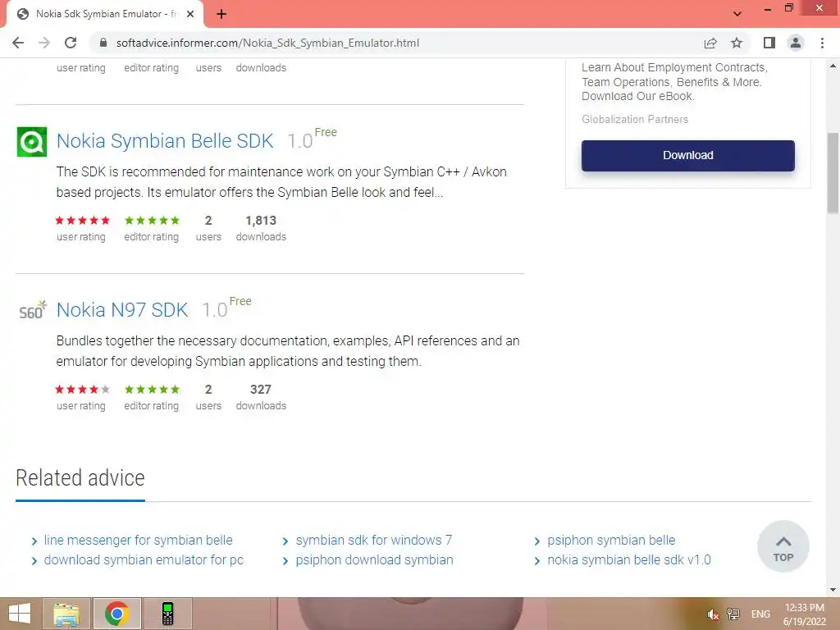This screenshot has height=630, width=840.
Task: Click the Nokia N97 SDK S60 icon
Action: click(32, 310)
